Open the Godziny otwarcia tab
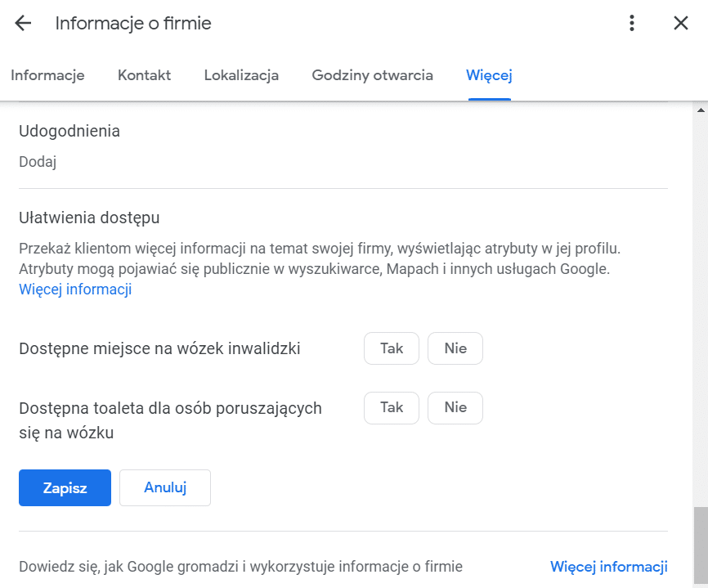708x588 pixels. tap(372, 75)
